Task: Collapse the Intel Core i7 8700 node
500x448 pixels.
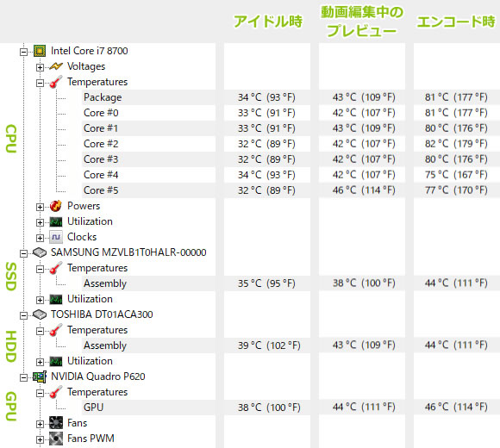Action: [23, 52]
